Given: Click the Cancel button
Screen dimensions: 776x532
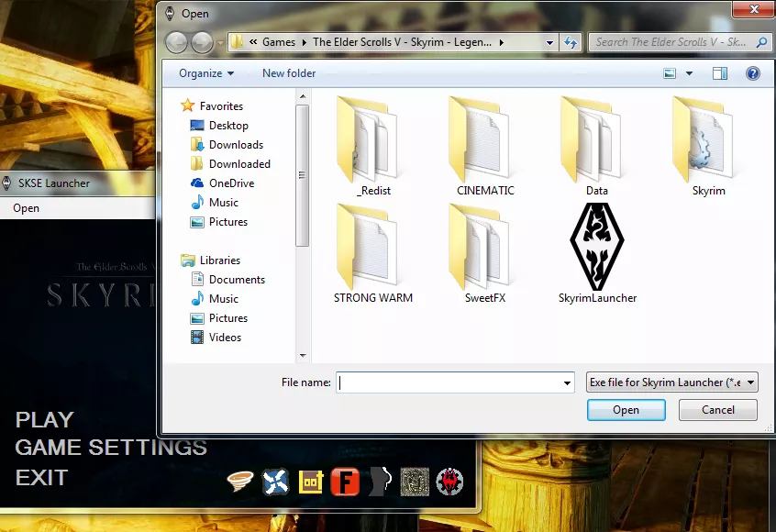Looking at the screenshot, I should (x=718, y=410).
